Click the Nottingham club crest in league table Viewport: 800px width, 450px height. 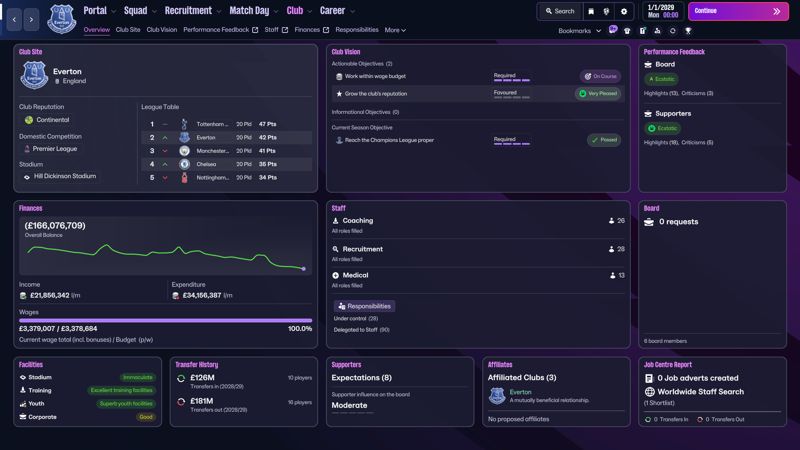tap(184, 177)
